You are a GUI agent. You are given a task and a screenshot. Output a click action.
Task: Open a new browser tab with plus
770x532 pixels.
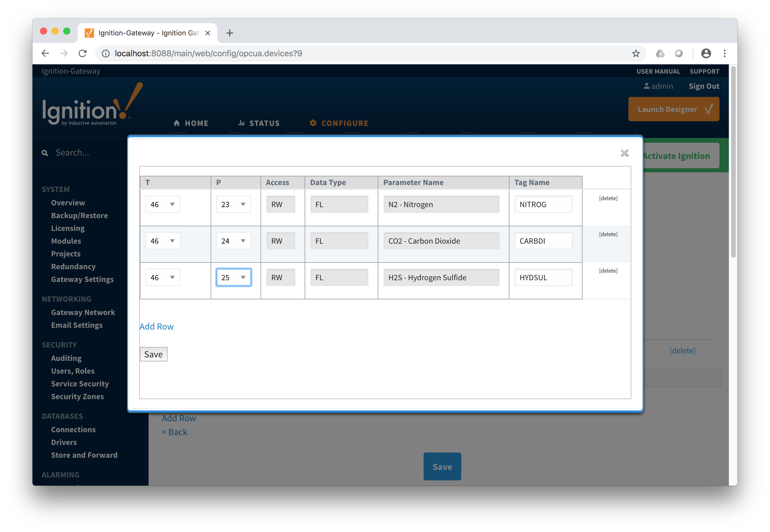[229, 33]
